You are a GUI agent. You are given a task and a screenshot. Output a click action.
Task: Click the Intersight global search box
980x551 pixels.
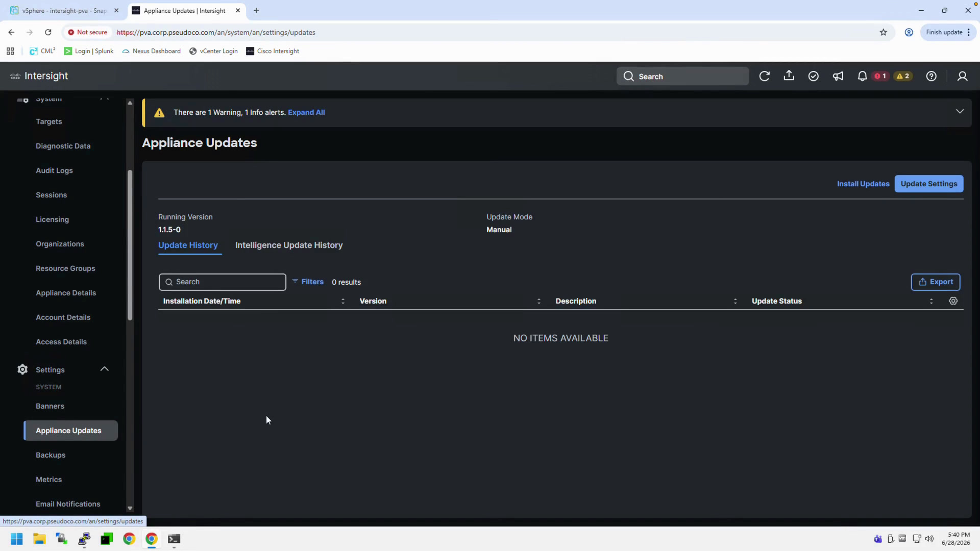[x=683, y=76]
